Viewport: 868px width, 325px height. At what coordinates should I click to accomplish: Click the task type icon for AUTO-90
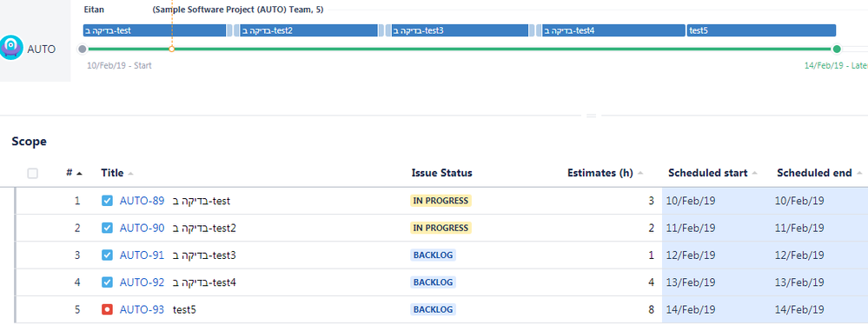pyautogui.click(x=108, y=229)
